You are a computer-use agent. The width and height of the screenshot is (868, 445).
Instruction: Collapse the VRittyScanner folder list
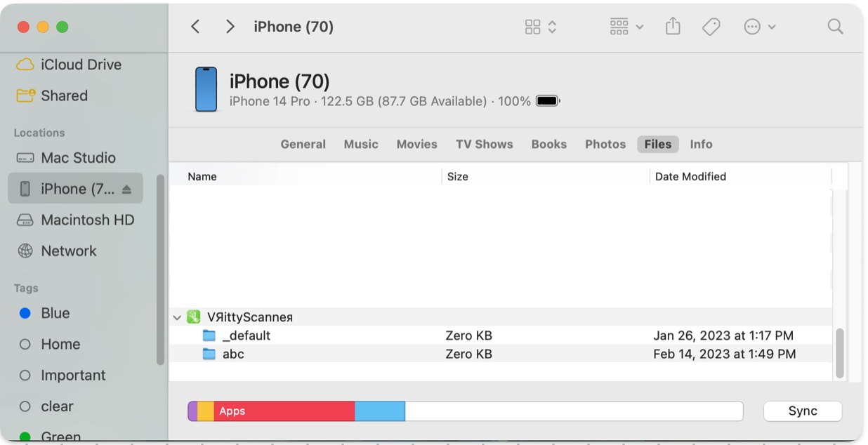click(x=177, y=318)
